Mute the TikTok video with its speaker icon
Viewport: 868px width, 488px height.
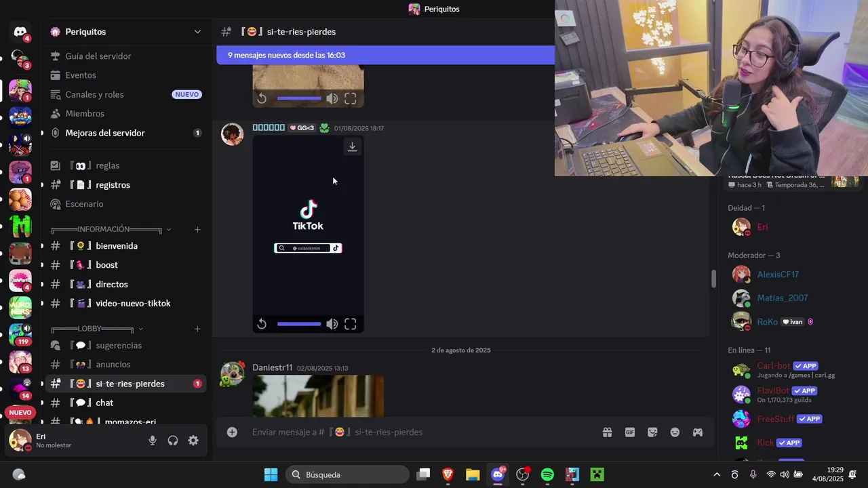click(x=332, y=325)
